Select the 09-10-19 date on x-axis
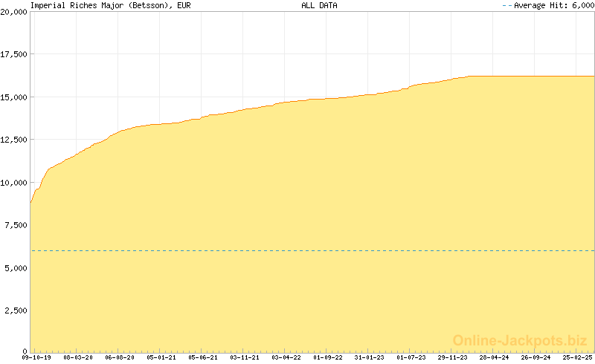The width and height of the screenshot is (595, 364). pos(36,357)
